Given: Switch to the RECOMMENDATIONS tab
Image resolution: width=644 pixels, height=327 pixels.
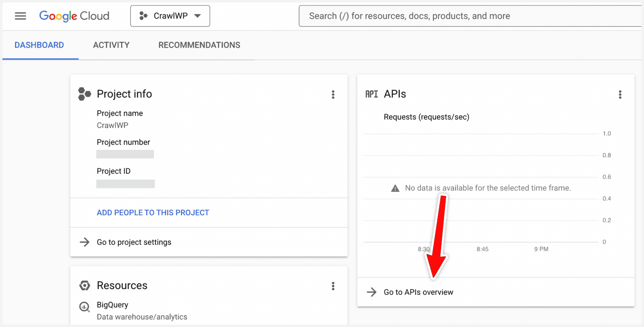Looking at the screenshot, I should [x=199, y=45].
